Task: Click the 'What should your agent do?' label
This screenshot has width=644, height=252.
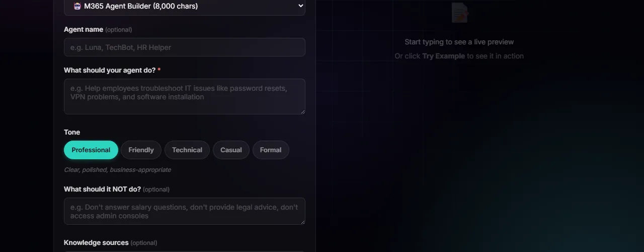Action: 110,70
